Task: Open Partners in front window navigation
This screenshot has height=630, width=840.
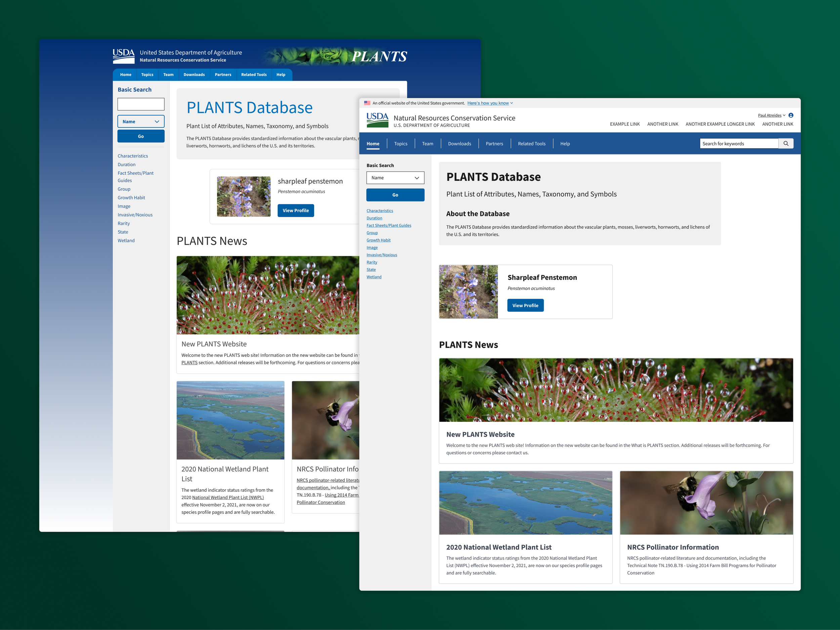Action: click(495, 143)
